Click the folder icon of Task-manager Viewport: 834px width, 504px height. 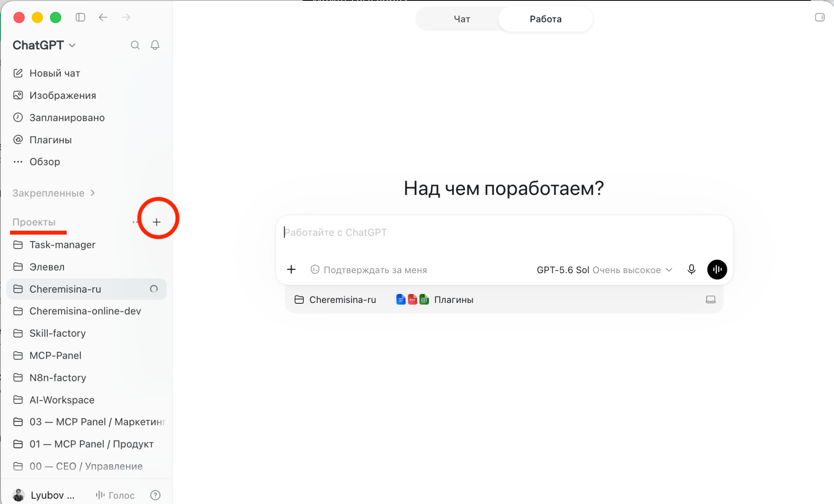click(18, 245)
